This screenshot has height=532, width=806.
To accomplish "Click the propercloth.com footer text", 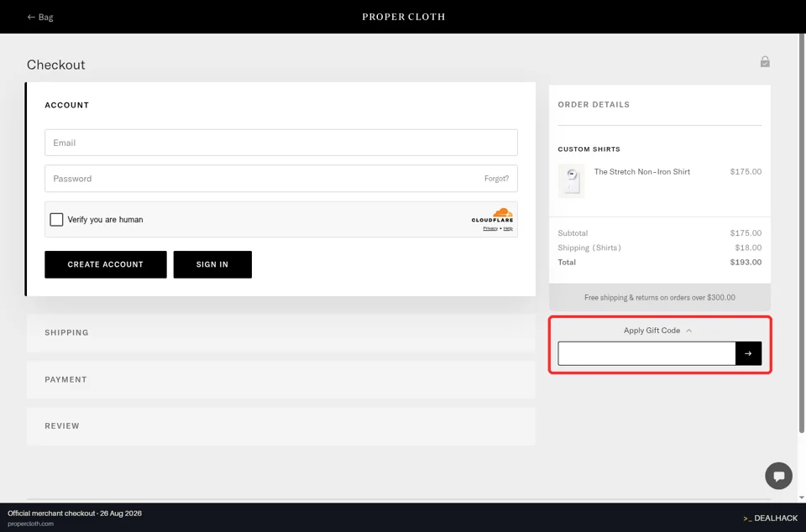I will pyautogui.click(x=30, y=524).
